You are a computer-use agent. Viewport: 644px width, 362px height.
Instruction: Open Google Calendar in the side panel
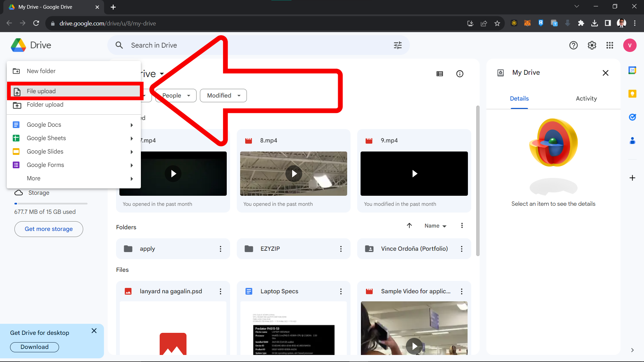coord(633,70)
